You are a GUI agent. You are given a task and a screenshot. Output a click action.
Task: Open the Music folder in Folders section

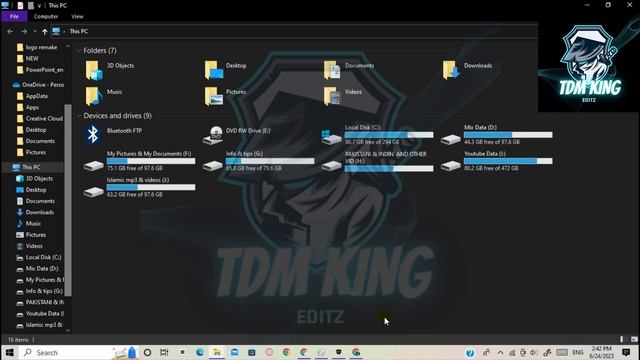click(104, 96)
